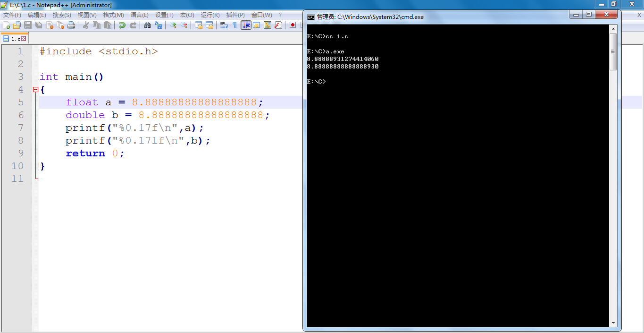The height and width of the screenshot is (333, 644).
Task: Open the Function List toolbar icon
Action: tap(278, 25)
